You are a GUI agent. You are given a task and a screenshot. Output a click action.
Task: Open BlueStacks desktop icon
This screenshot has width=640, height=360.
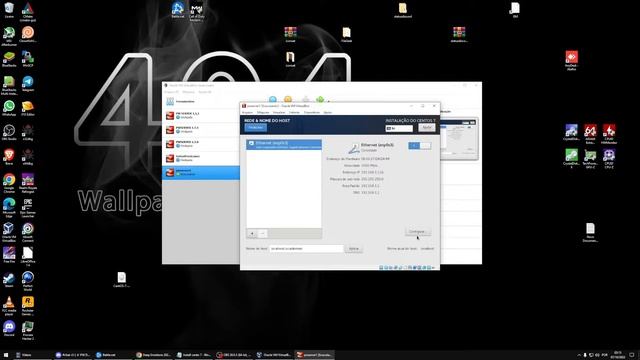click(x=9, y=59)
